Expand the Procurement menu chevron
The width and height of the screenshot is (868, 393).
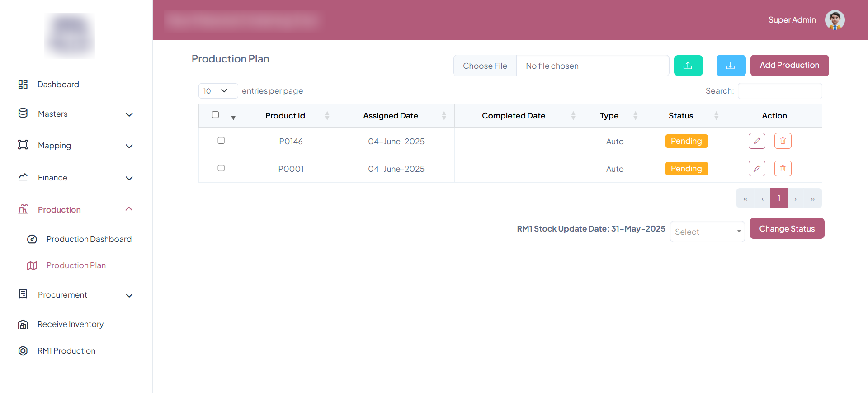(x=129, y=295)
